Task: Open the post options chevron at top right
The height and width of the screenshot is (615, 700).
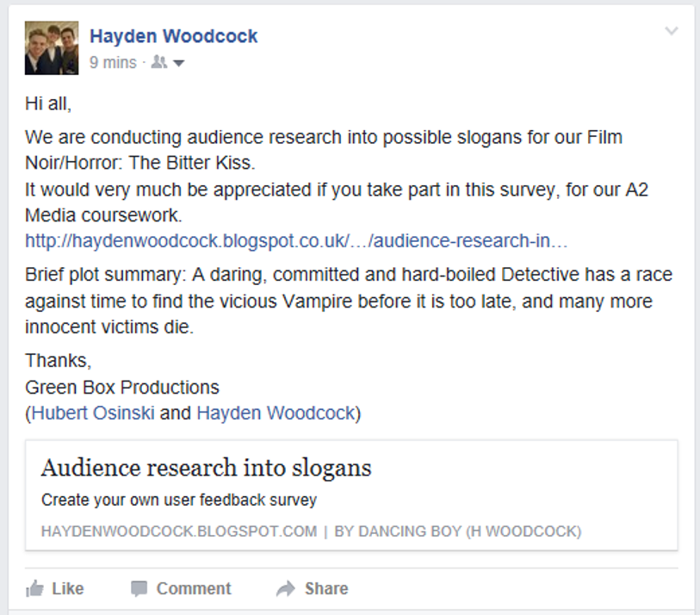Action: coord(671,30)
